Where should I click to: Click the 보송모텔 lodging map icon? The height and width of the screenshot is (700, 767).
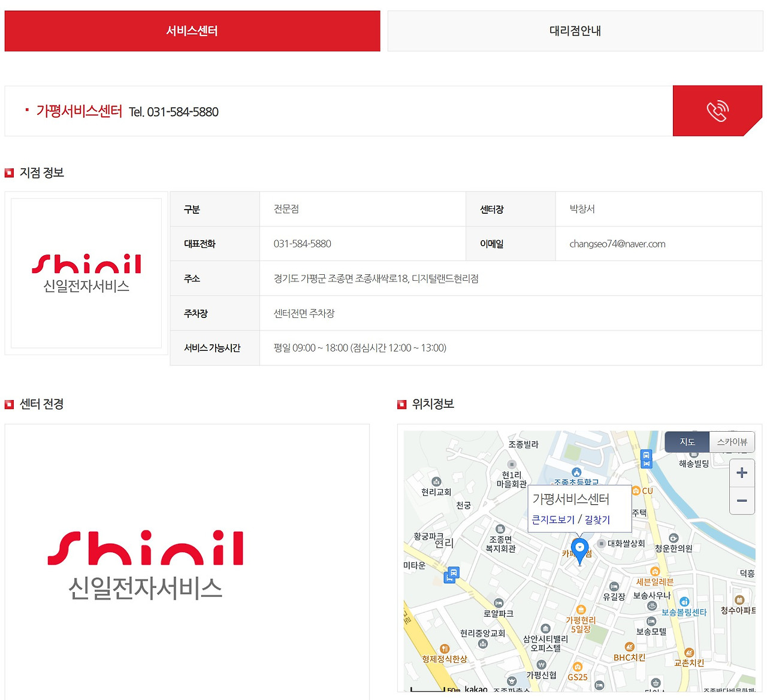click(x=651, y=622)
